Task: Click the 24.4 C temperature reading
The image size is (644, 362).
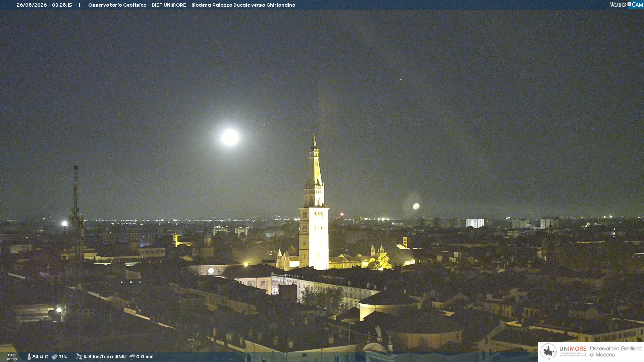Action: point(40,357)
